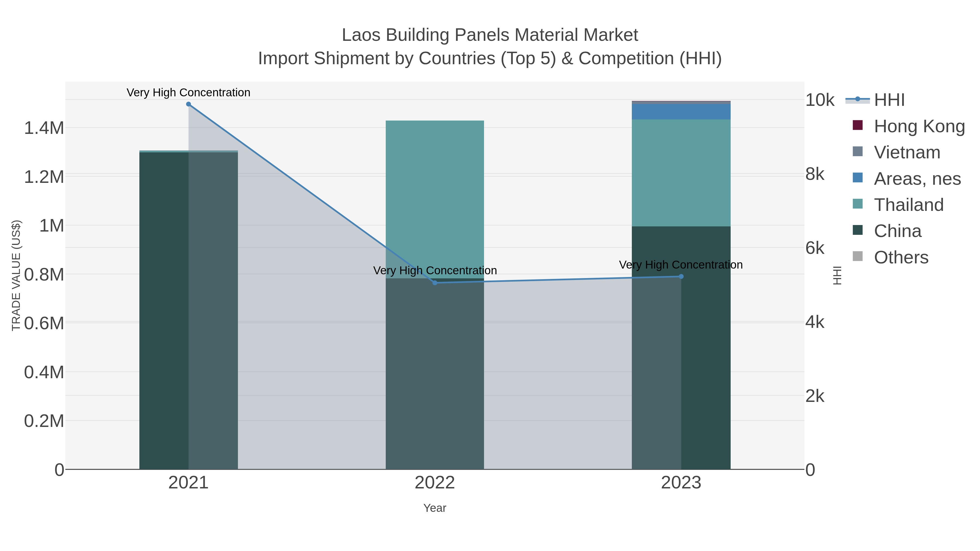Click the 2023 x-axis year label

point(681,483)
